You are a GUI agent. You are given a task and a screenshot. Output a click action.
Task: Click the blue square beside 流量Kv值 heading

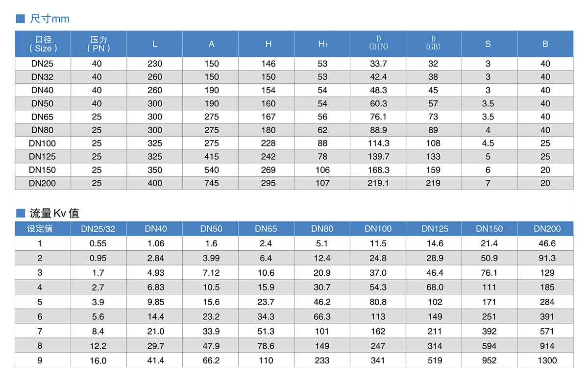click(x=20, y=213)
